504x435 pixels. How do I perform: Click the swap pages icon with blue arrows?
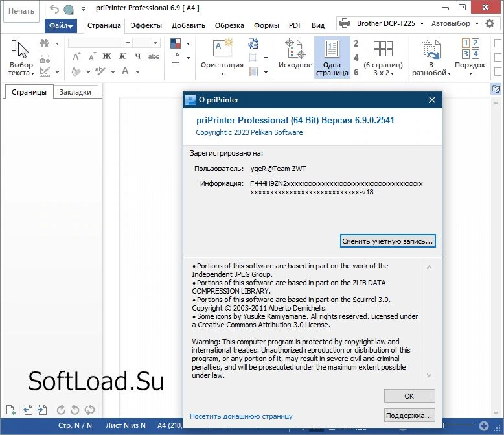[x=253, y=43]
